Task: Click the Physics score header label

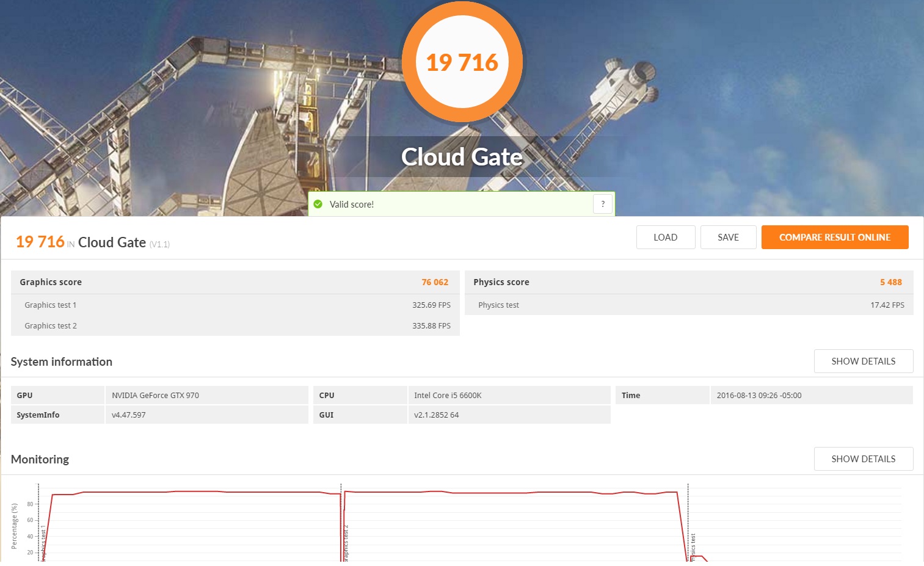Action: point(501,282)
